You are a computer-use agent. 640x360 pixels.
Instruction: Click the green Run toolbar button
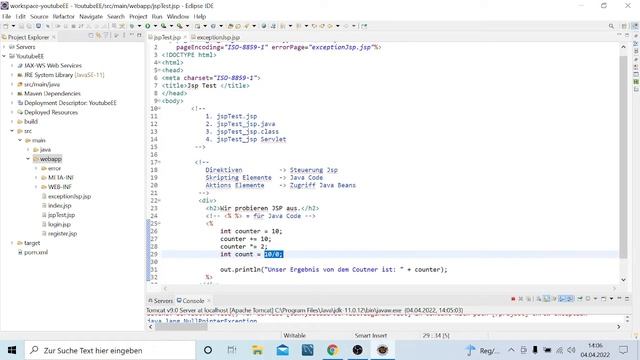point(148,26)
